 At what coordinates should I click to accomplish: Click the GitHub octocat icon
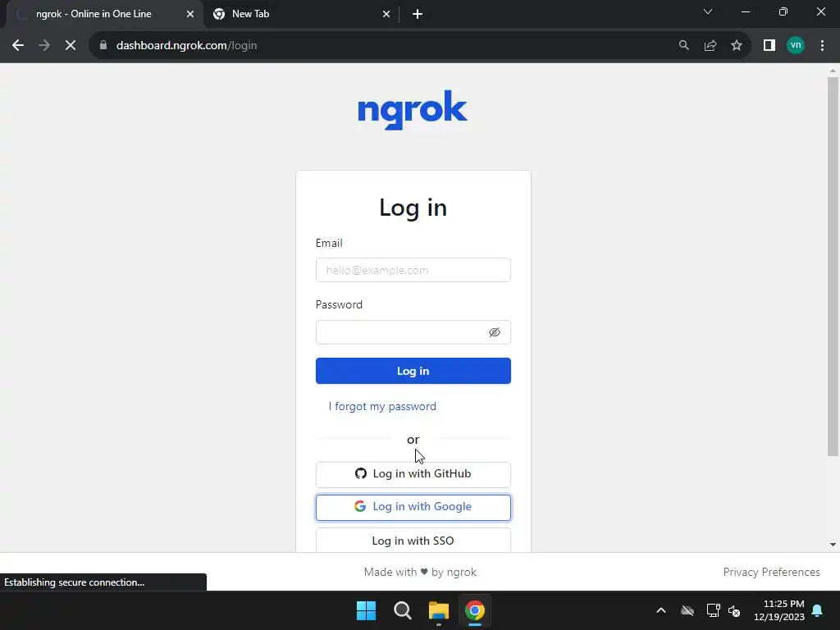pyautogui.click(x=361, y=473)
